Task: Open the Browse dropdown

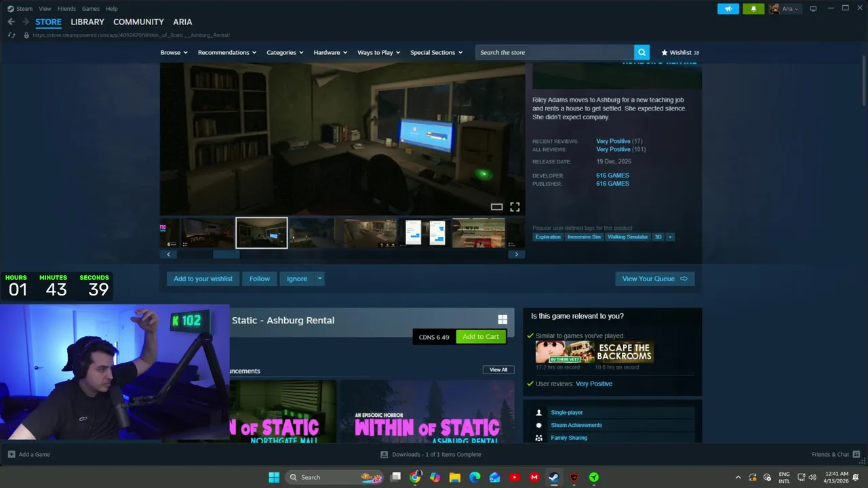Action: (174, 52)
